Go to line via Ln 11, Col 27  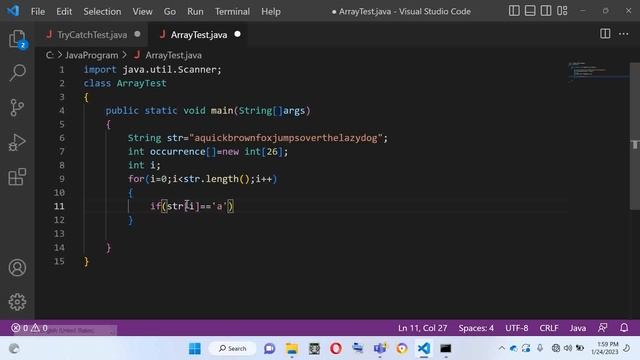pos(422,328)
